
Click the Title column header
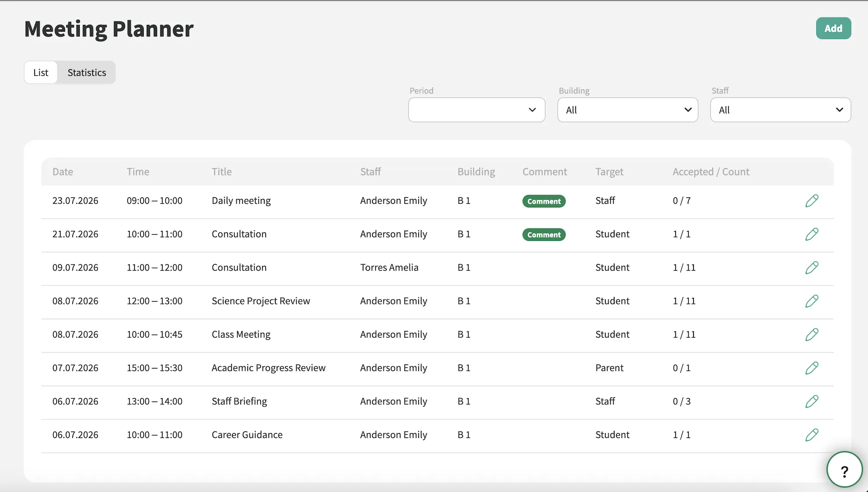pos(222,171)
